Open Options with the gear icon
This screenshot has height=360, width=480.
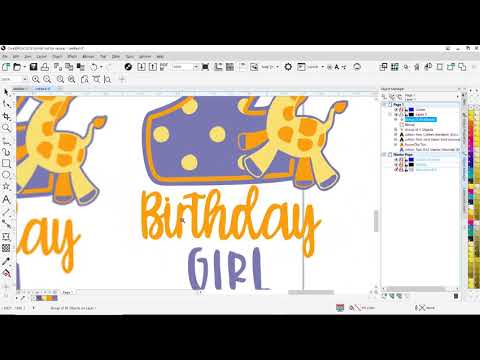coord(288,67)
